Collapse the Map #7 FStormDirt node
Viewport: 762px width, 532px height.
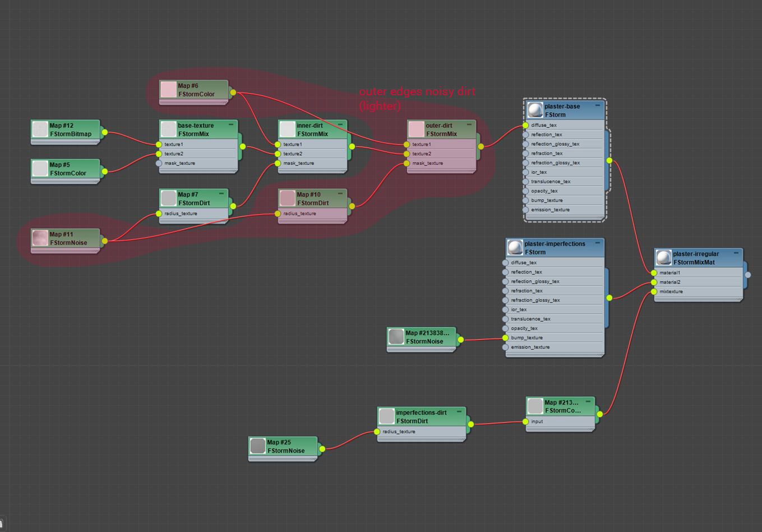(221, 193)
